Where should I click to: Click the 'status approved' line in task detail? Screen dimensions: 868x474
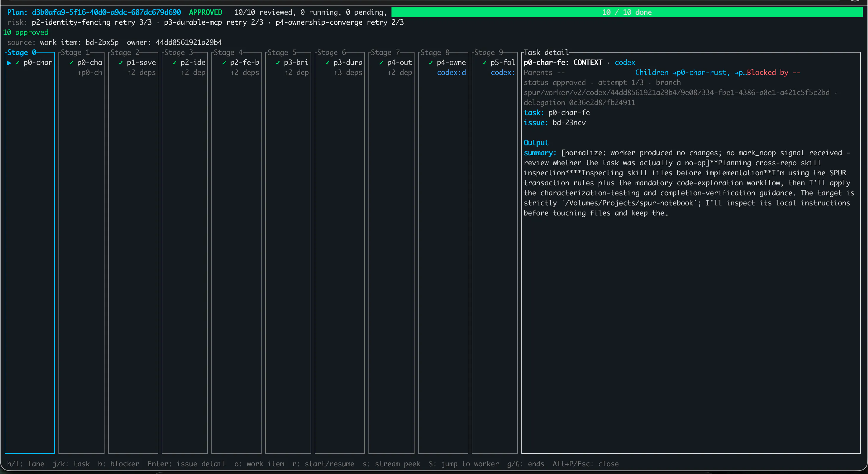click(555, 83)
